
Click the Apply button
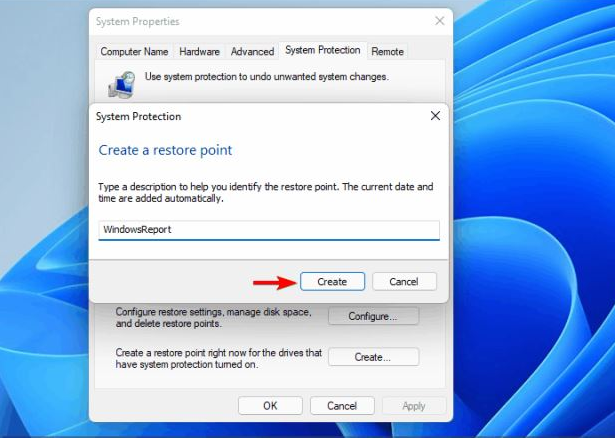tap(413, 406)
